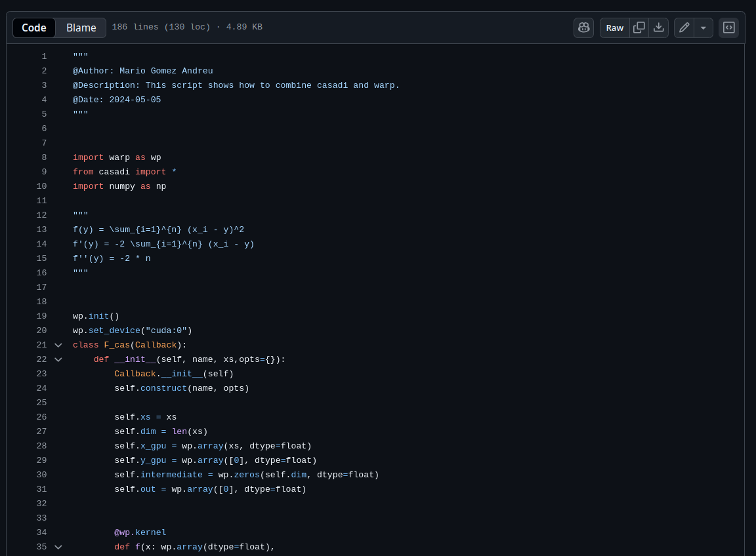Open the symbols panel icon
The width and height of the screenshot is (756, 556).
tap(728, 28)
